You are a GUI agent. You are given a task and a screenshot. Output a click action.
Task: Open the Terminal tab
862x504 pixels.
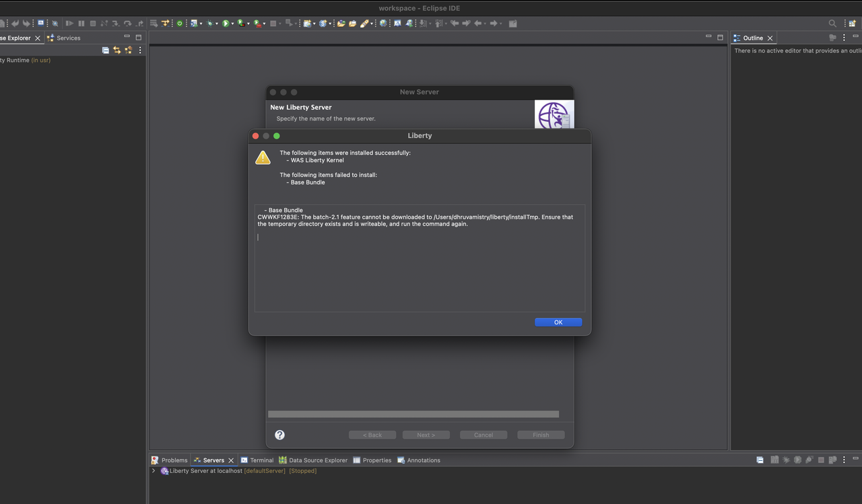[x=257, y=460]
